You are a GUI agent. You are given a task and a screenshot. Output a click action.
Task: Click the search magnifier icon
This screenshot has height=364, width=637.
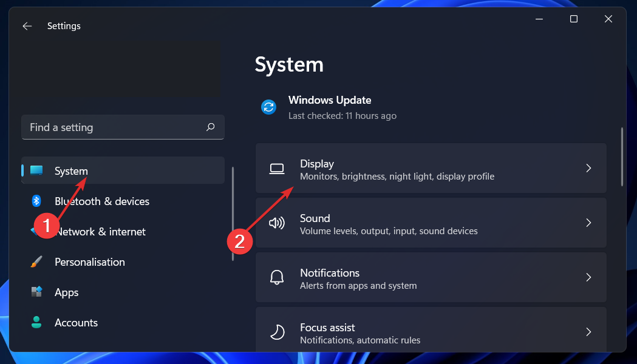[211, 127]
